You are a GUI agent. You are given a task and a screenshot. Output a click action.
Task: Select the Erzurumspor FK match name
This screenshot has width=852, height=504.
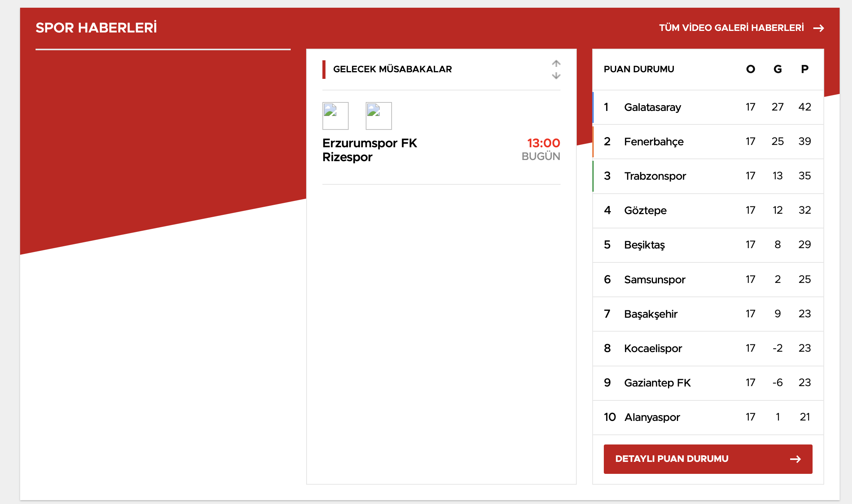pos(370,143)
